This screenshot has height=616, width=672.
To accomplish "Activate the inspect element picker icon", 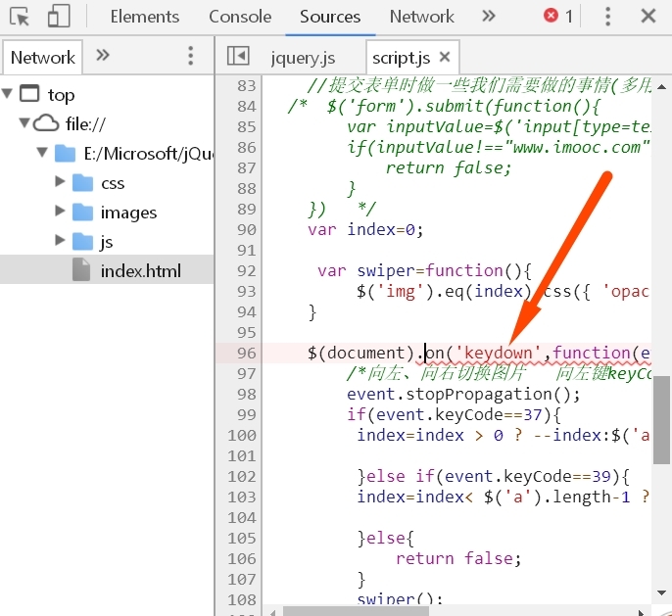I will tap(20, 17).
